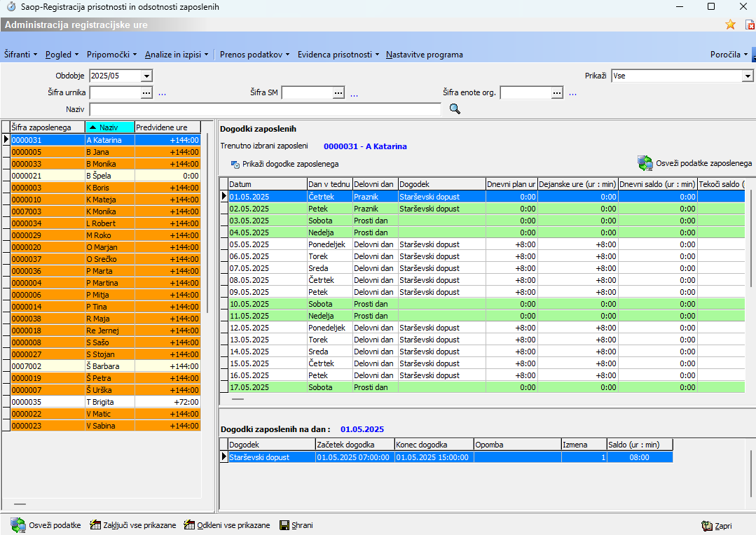Click Odkleni vse prikazane unlock icon
This screenshot has width=756, height=535.
189,525
